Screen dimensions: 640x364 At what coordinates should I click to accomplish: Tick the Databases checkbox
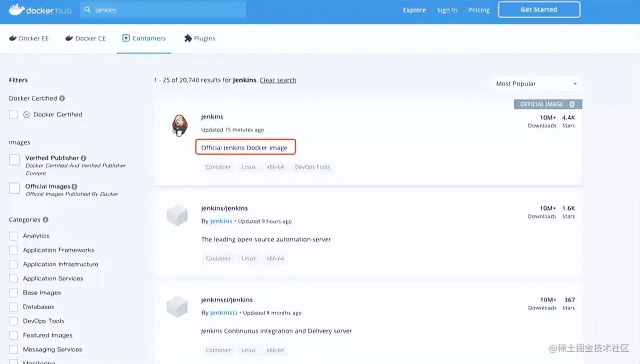(13, 307)
